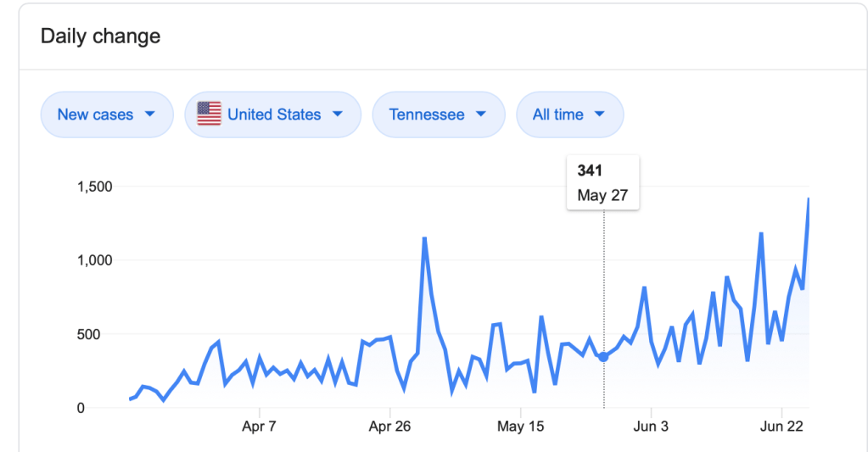Screen dimensions: 868x452
Task: Open the New cases dropdown
Action: tap(106, 114)
